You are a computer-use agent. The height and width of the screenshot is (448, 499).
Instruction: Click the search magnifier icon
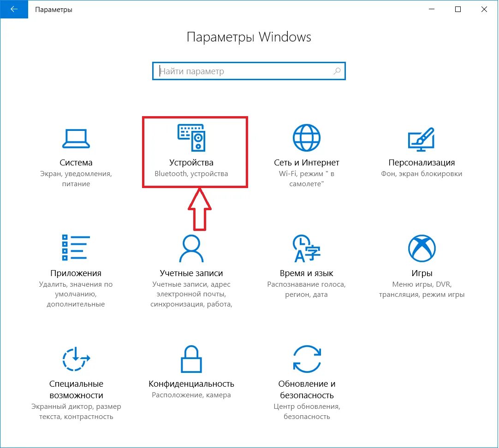337,71
